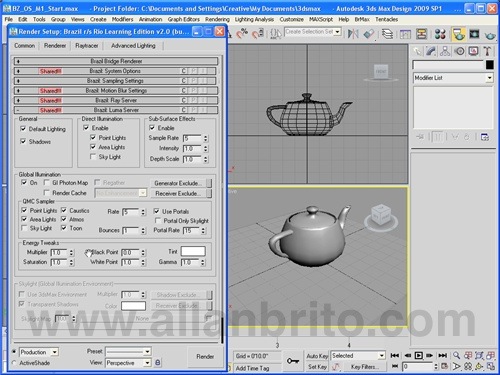Click the Render Setup teapot icon

click(459, 34)
